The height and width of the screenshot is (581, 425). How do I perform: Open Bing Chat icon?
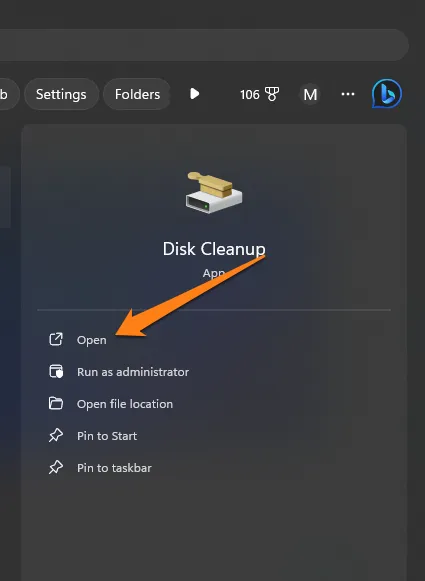click(x=386, y=94)
